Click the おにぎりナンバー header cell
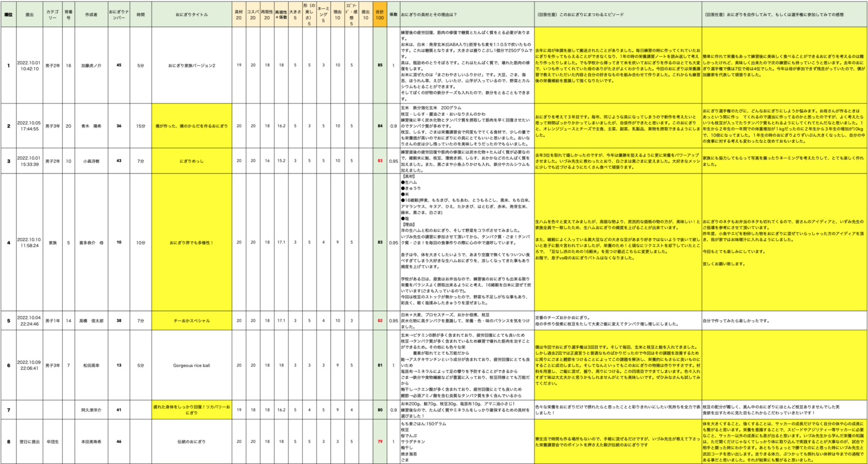 118,14
